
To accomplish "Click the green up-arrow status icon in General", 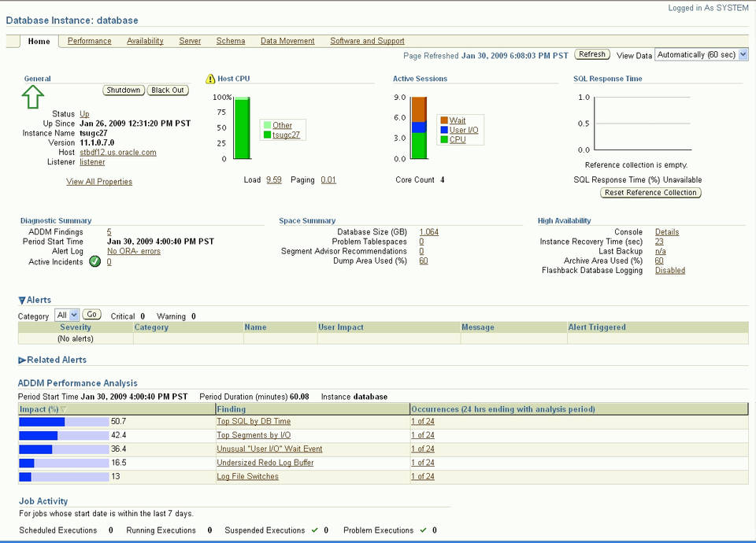I will [x=31, y=98].
